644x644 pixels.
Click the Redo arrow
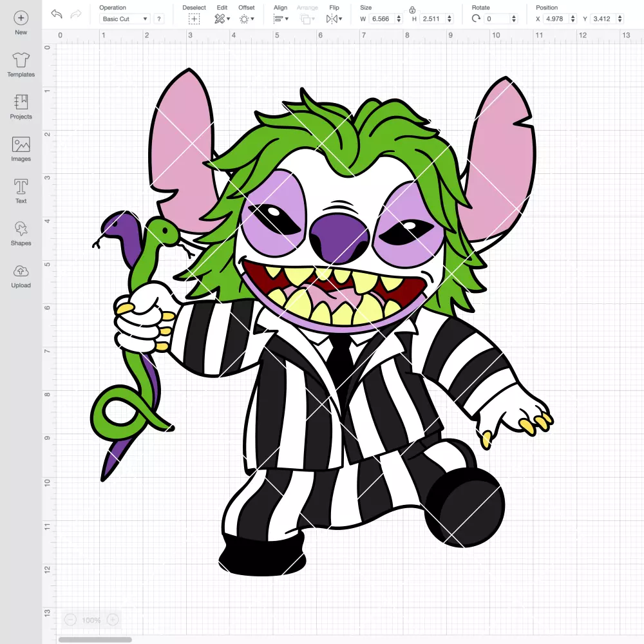(x=76, y=14)
